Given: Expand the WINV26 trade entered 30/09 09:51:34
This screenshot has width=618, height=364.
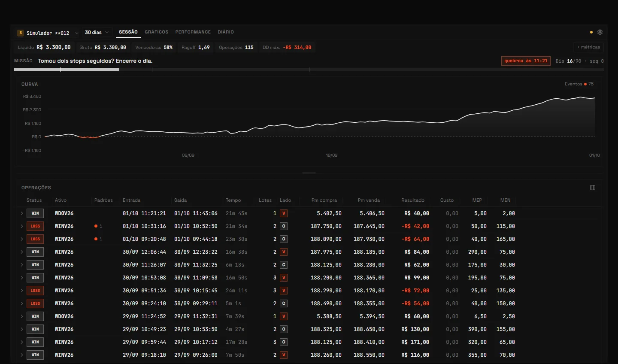Looking at the screenshot, I should (22, 291).
